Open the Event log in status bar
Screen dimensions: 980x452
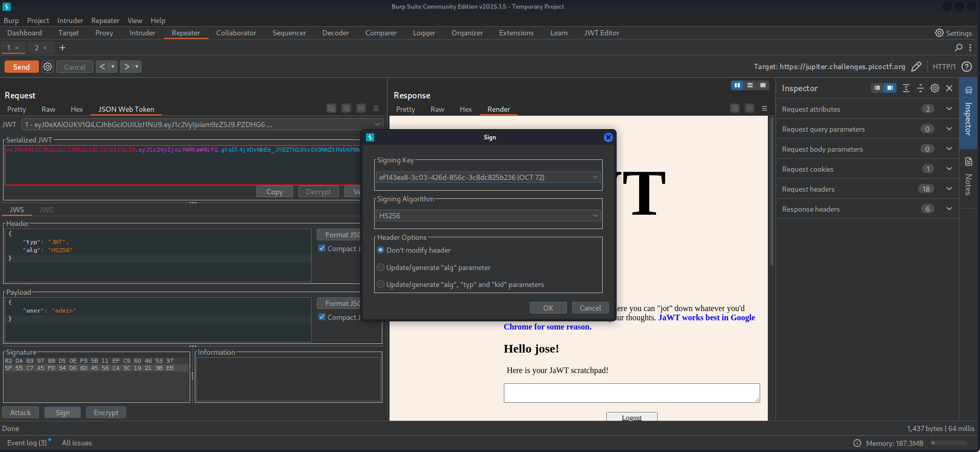(27, 443)
